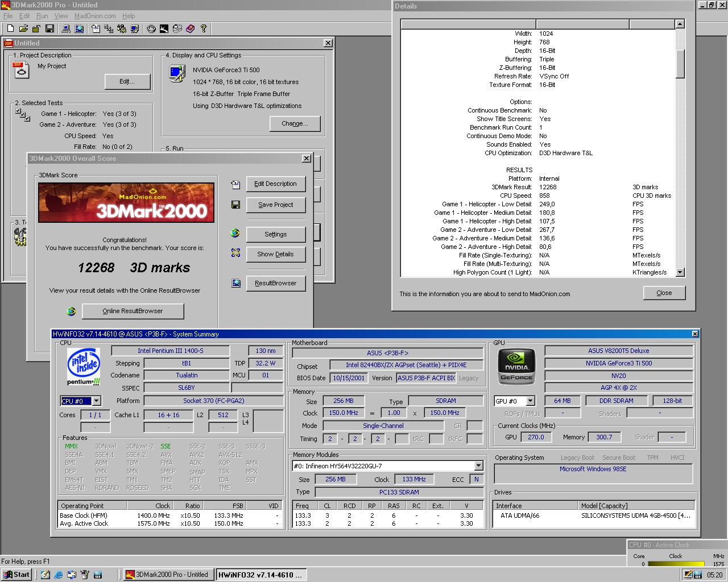Click the globe icon beside Settings button
This screenshot has width=728, height=582.
(x=235, y=233)
